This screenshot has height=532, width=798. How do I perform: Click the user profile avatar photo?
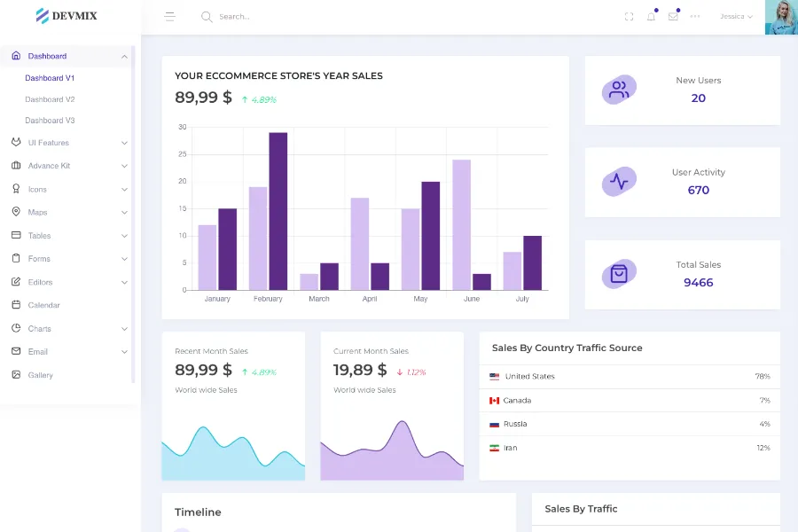[780, 17]
